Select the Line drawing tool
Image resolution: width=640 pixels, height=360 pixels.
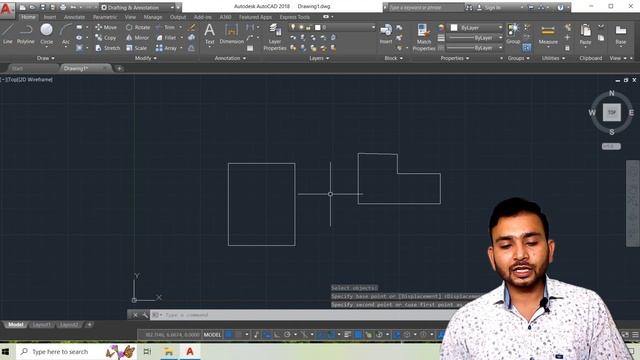8,33
